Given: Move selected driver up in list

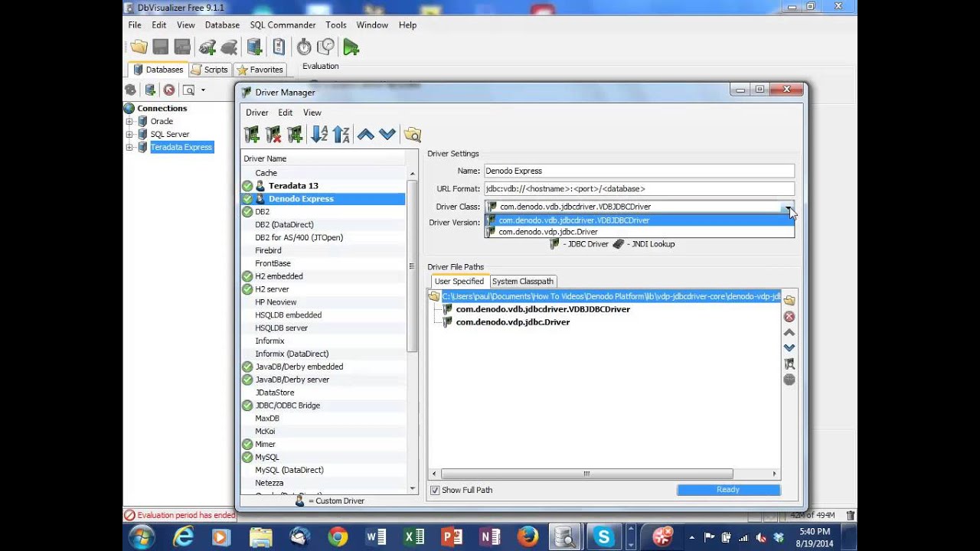Looking at the screenshot, I should (x=366, y=135).
